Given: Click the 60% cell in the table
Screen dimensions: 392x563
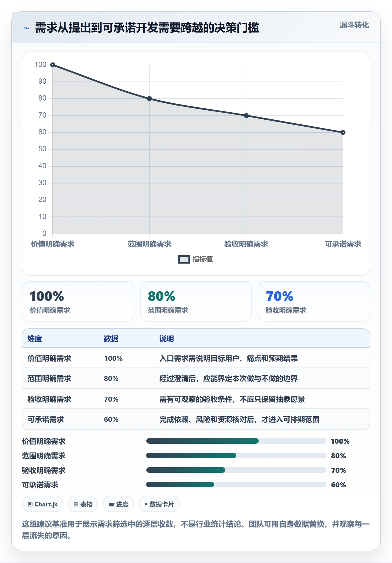Looking at the screenshot, I should point(111,419).
